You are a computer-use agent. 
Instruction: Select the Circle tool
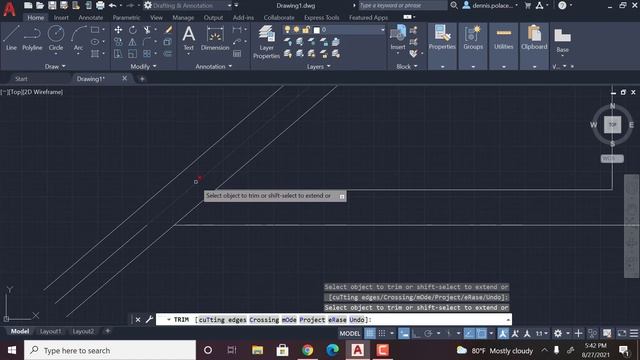coord(56,38)
